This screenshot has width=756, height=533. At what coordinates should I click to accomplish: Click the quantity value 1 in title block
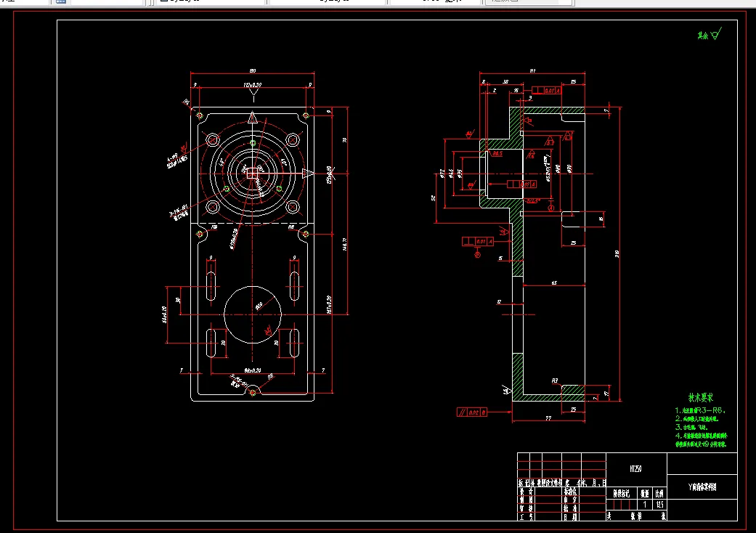click(x=645, y=505)
